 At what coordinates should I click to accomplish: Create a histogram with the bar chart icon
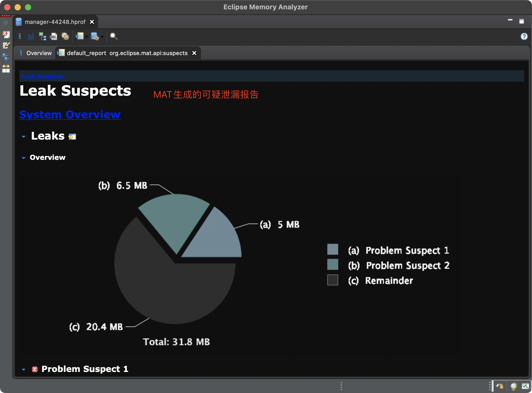point(31,36)
